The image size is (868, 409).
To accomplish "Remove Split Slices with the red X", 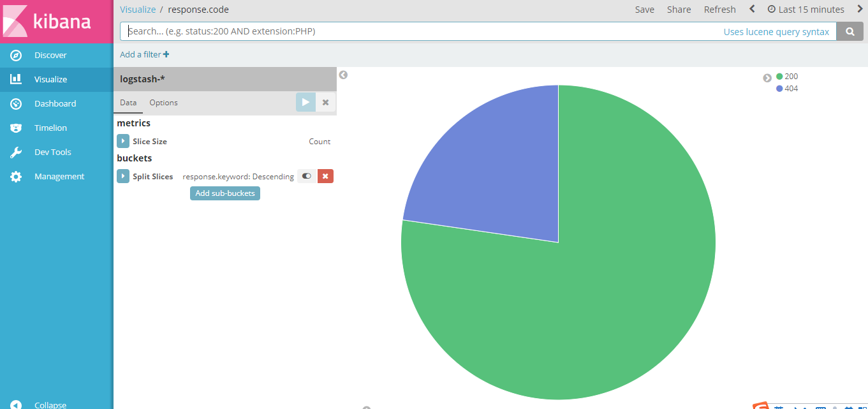I will tap(325, 176).
